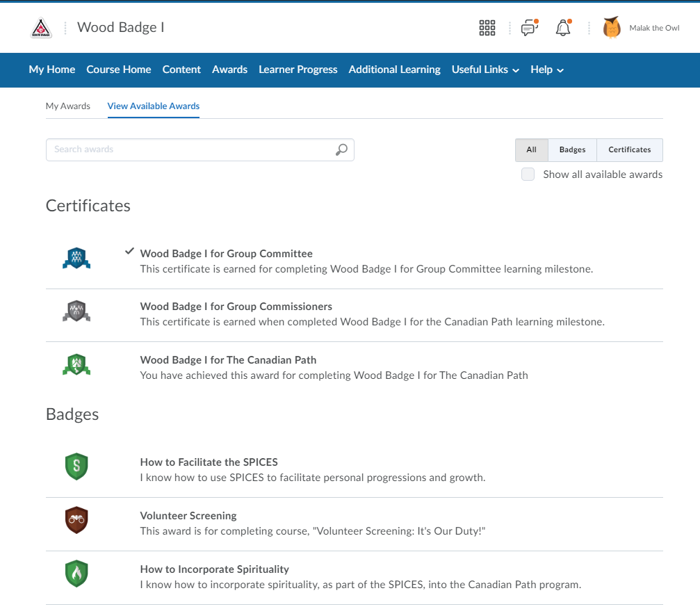Open the Content navbar item
Viewport: 700px width, 609px height.
click(181, 70)
